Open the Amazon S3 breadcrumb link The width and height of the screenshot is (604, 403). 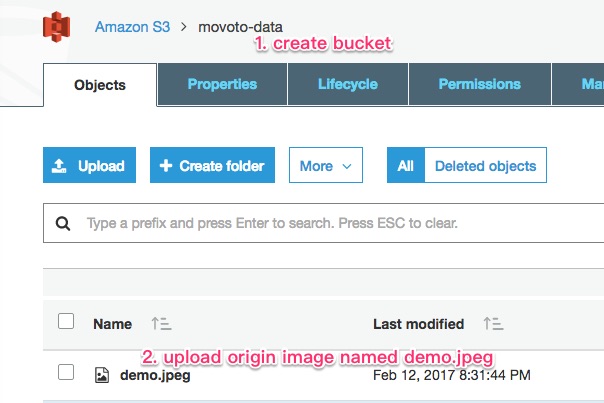pos(132,26)
